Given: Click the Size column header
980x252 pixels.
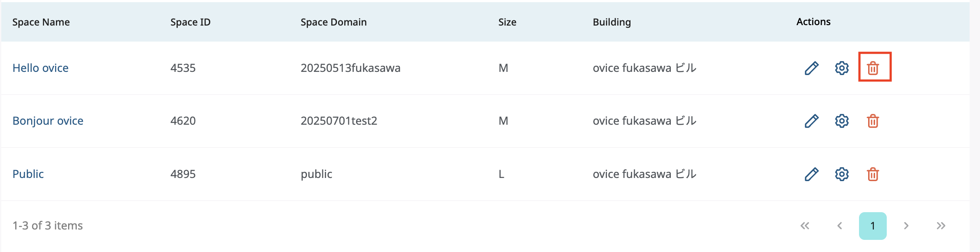Looking at the screenshot, I should tap(507, 22).
